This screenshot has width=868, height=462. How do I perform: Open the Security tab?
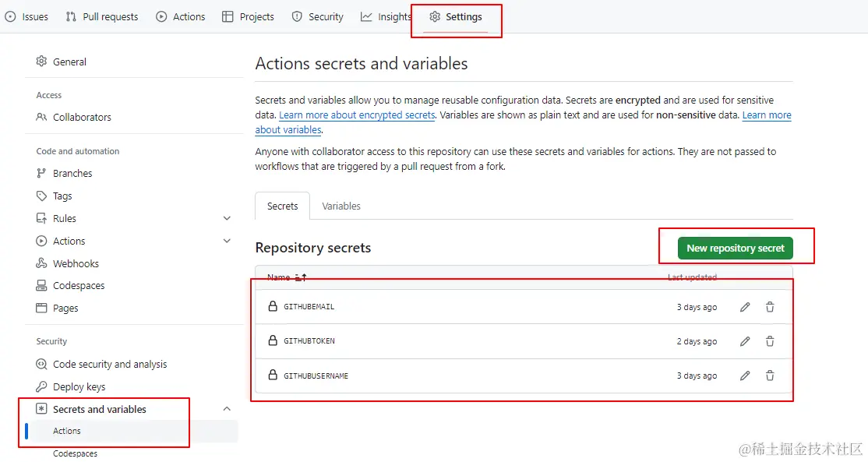point(318,16)
